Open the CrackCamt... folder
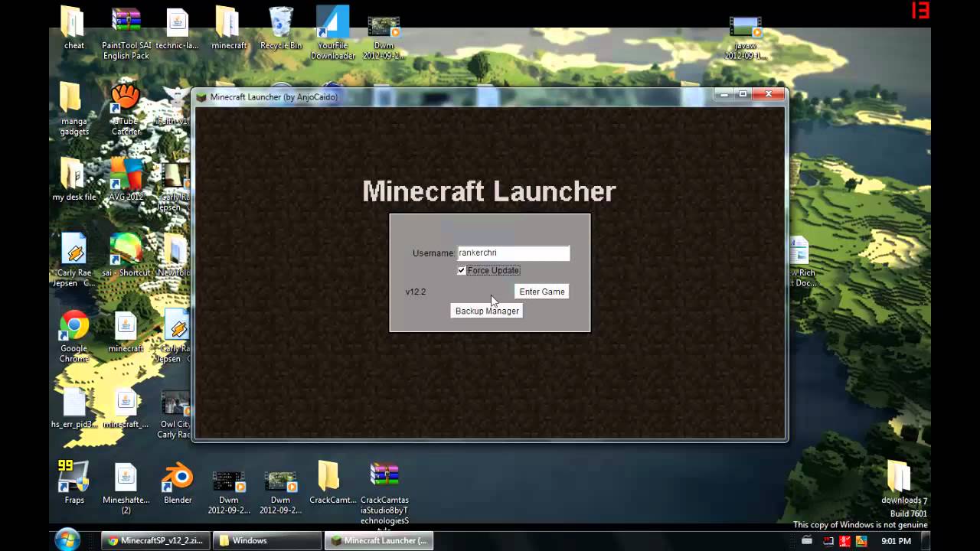The height and width of the screenshot is (551, 980). pos(332,482)
